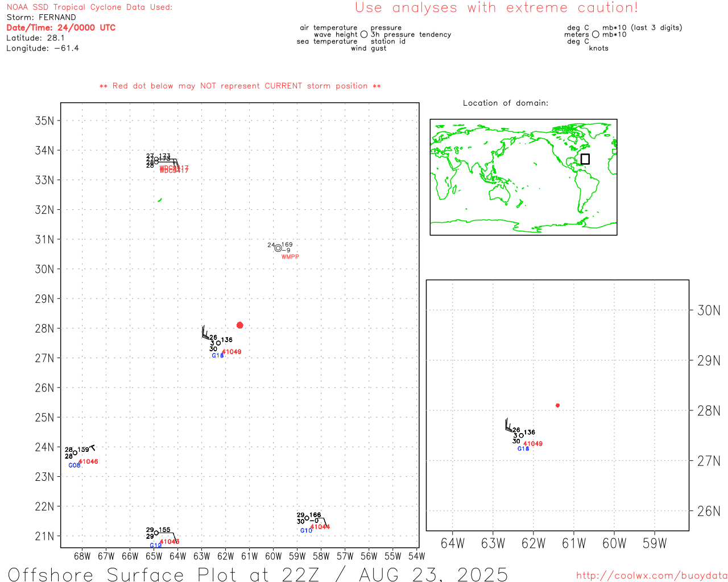Click the 'knots' legend label
This screenshot has width=728, height=582.
(599, 48)
